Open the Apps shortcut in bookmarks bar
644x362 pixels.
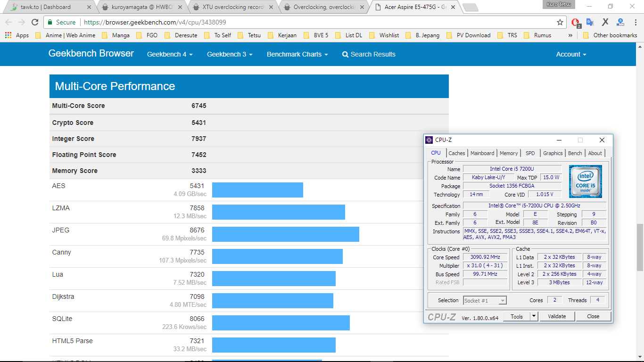[x=17, y=35]
